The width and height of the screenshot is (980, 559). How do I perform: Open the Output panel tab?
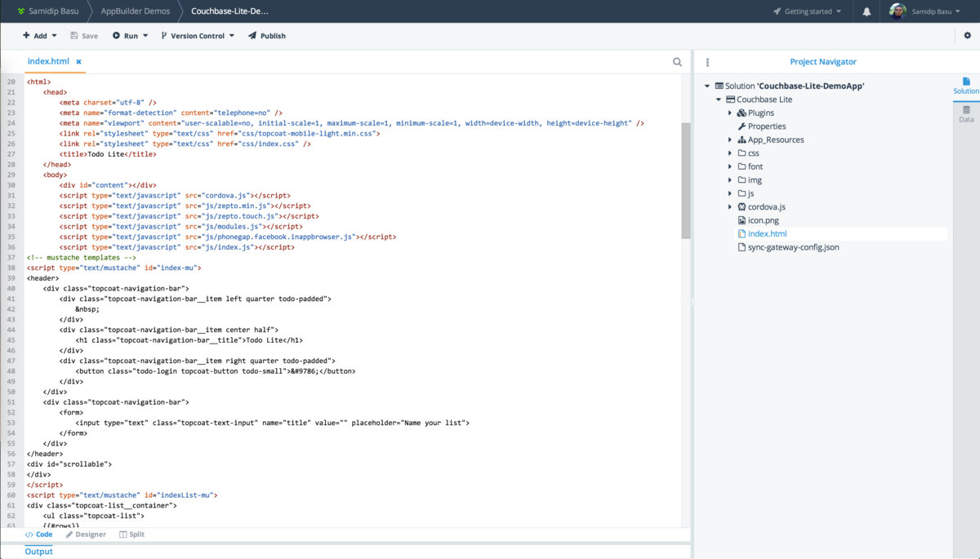click(x=38, y=552)
